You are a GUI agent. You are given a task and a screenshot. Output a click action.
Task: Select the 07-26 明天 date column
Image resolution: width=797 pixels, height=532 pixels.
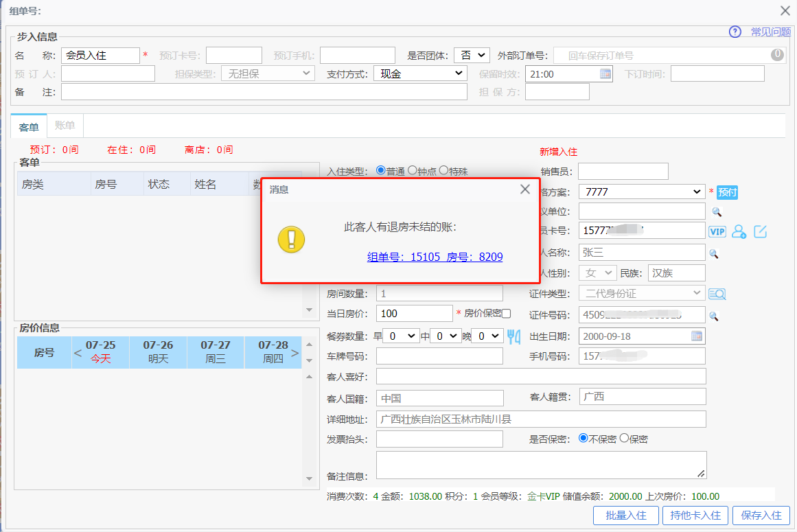[x=158, y=352]
